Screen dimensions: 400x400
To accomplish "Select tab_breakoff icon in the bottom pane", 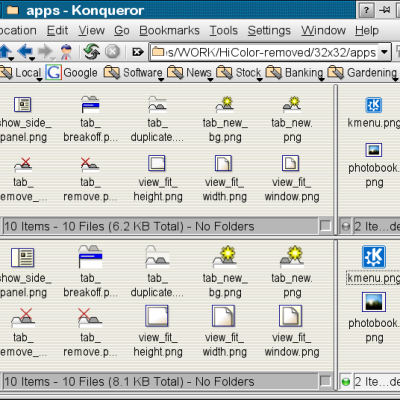I will (90, 257).
